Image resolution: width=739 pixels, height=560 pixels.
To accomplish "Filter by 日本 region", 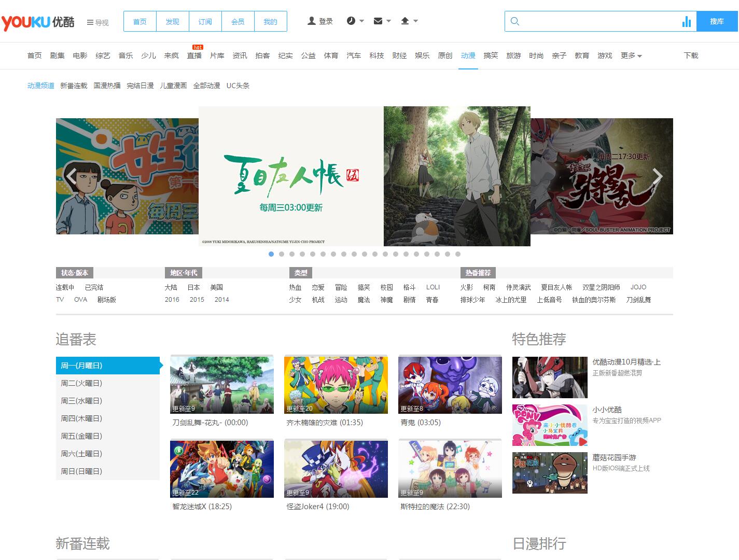I will pos(194,287).
